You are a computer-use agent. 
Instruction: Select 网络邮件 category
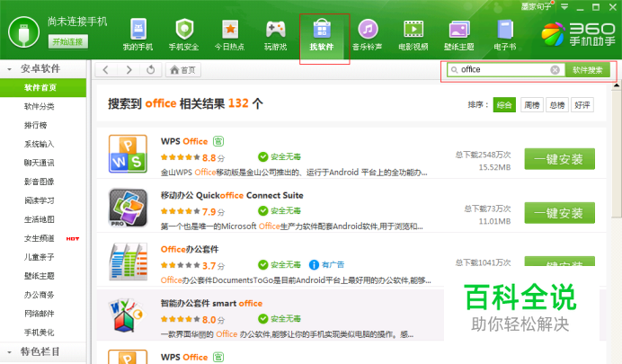40,314
